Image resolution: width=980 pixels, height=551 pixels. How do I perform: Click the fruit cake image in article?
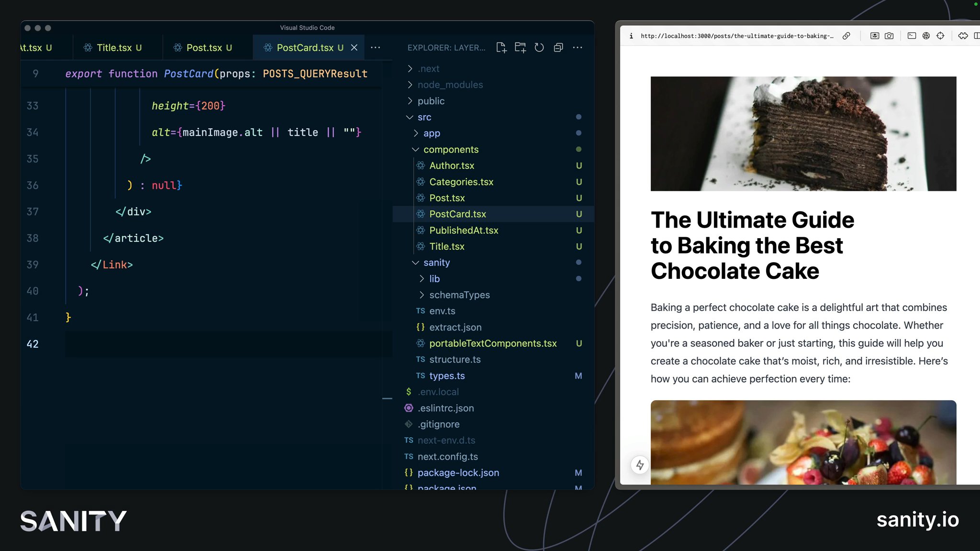tap(803, 442)
